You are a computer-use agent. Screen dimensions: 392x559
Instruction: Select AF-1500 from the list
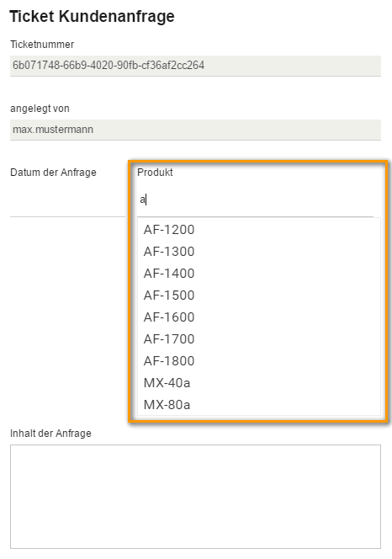click(x=259, y=295)
